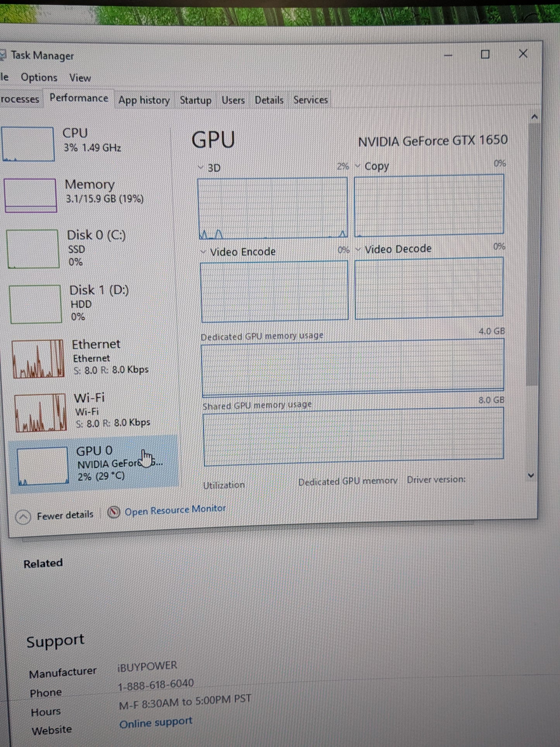560x747 pixels.
Task: Open the Startup tab
Action: point(195,100)
